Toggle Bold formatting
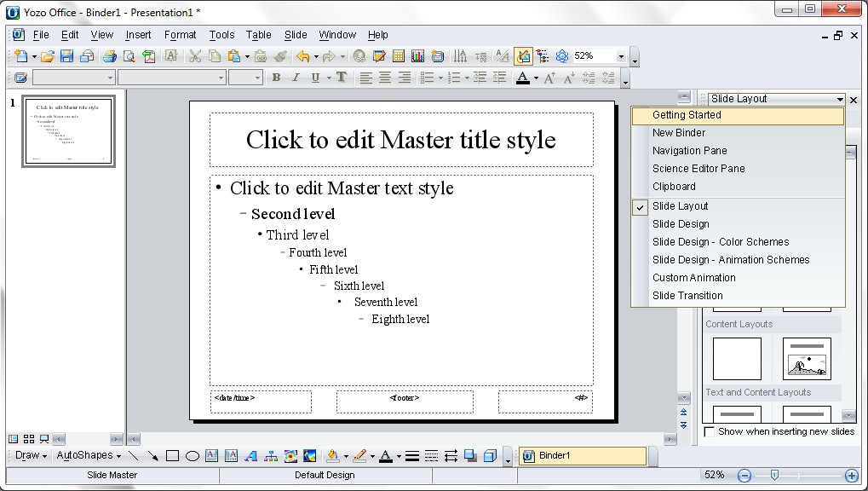Viewport: 868px width, 491px height. (x=276, y=78)
